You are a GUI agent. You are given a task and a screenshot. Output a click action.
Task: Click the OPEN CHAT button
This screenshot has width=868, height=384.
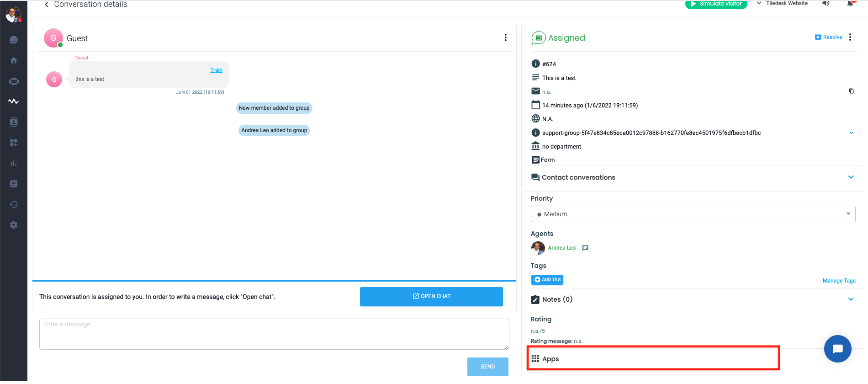click(x=431, y=296)
